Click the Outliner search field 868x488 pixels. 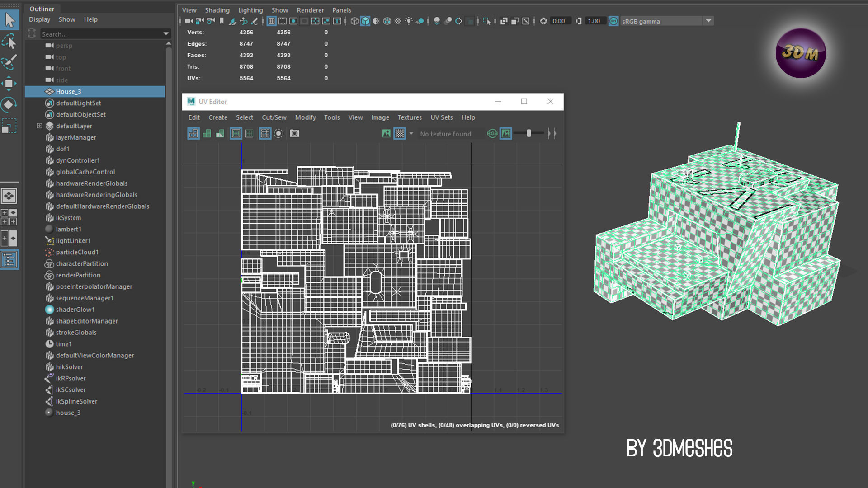click(x=99, y=34)
